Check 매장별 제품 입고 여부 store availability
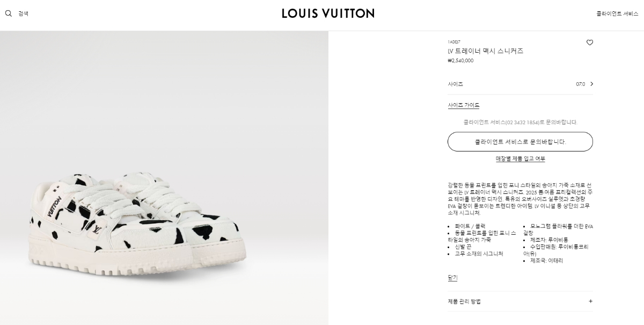Screen dimensions: 644x325 (520, 158)
